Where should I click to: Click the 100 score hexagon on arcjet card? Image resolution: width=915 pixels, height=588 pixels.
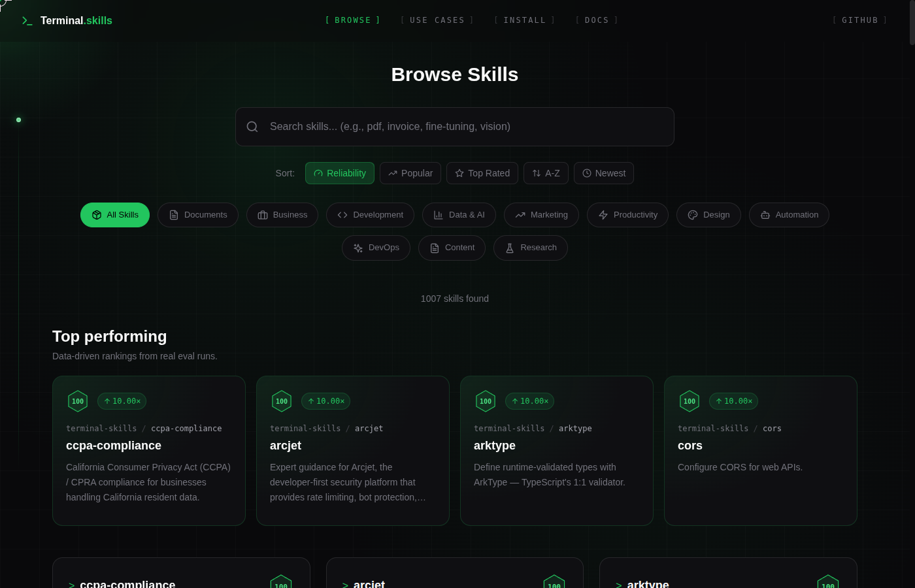pos(282,401)
